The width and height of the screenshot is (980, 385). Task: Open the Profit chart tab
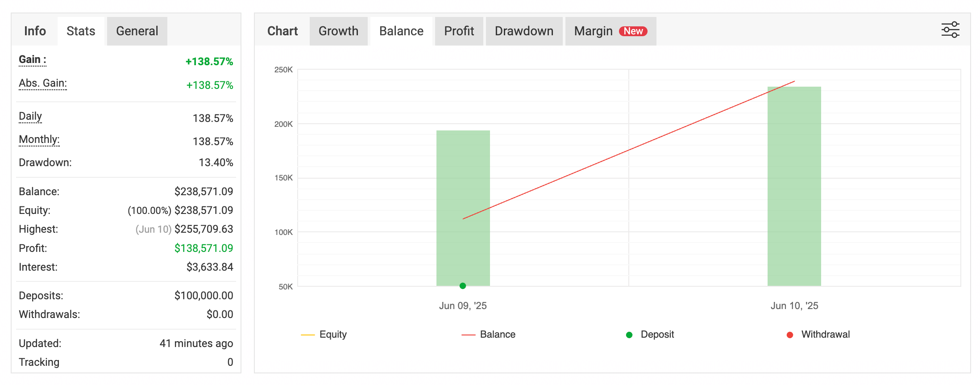coord(459,31)
